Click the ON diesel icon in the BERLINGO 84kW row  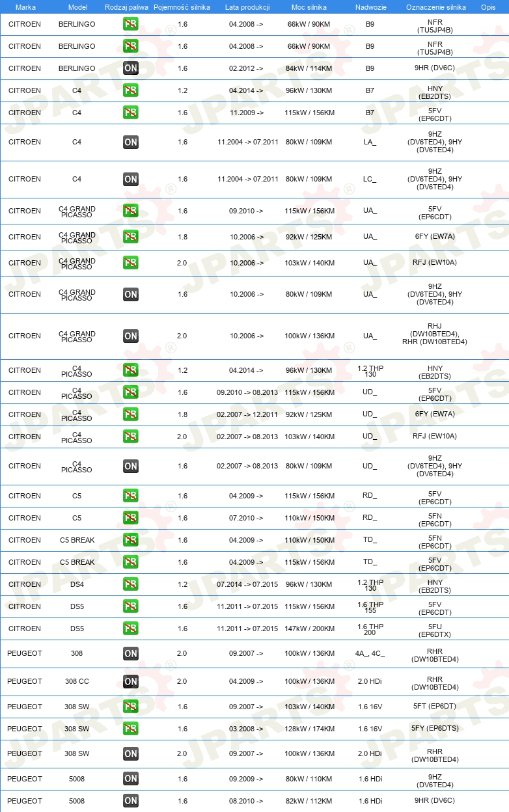[130, 68]
